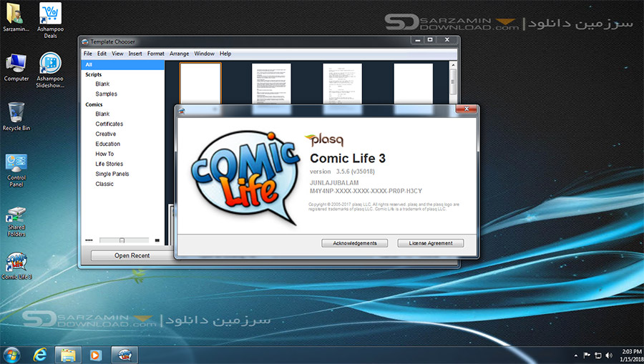644x364 pixels.
Task: Select the All category in sidebar
Action: 123,65
